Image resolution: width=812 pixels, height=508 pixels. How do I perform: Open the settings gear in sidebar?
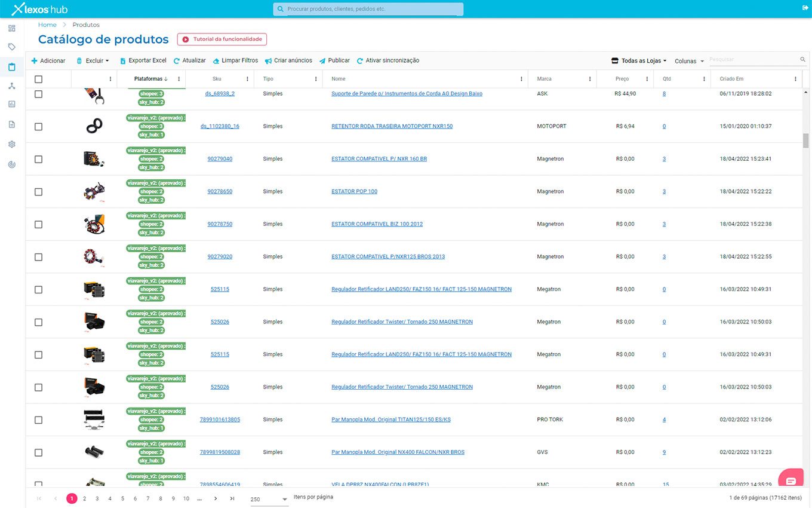tap(12, 144)
